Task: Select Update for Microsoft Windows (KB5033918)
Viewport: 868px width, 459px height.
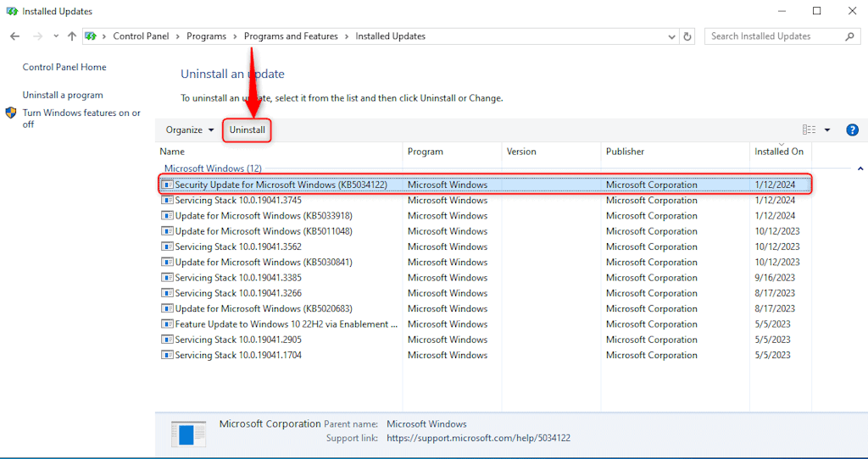Action: [485, 216]
